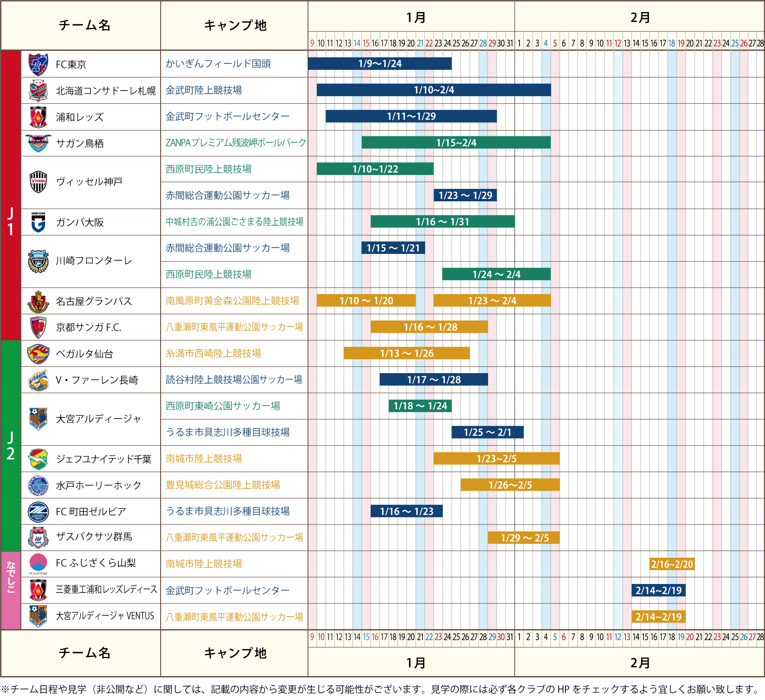The width and height of the screenshot is (765, 700).
Task: Click the 浦和レッズ crest icon
Action: (38, 117)
